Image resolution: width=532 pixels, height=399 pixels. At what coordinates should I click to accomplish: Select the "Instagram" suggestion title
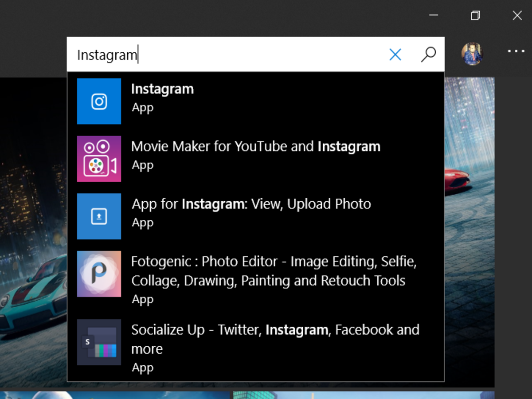(162, 89)
